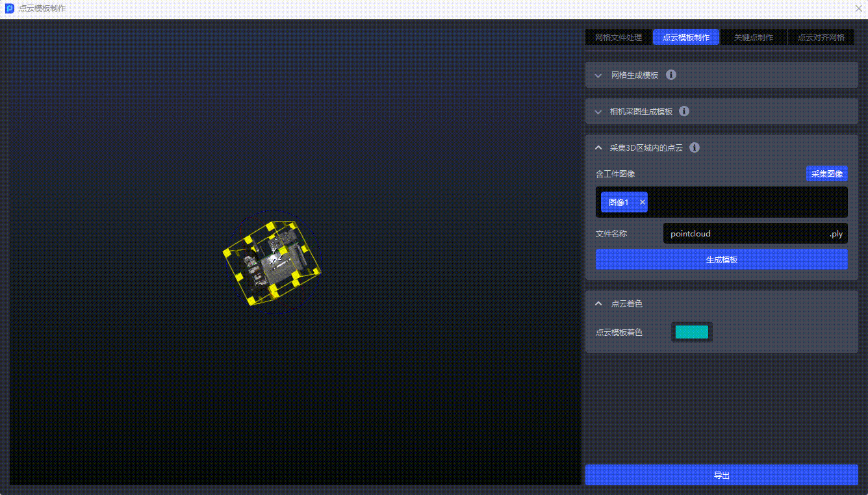Click the 文件名称 field containing pointcloud
Screen dimensions: 868x495
coord(744,234)
